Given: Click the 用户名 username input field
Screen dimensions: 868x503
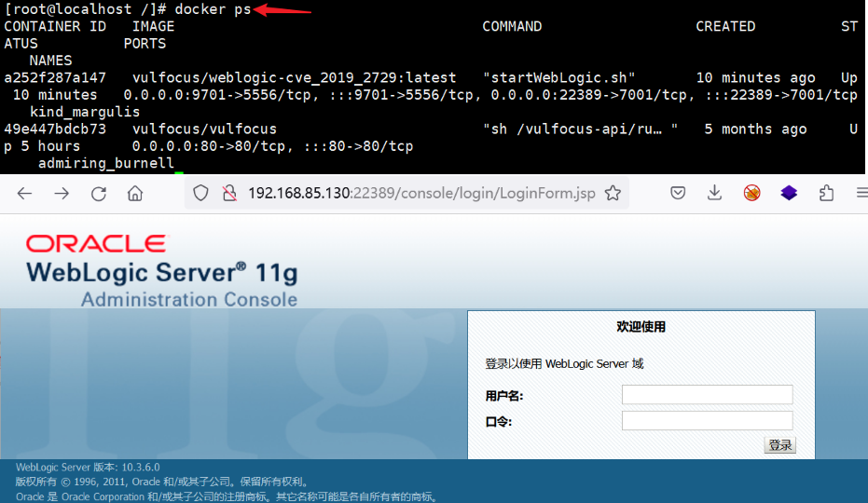Looking at the screenshot, I should pos(707,395).
